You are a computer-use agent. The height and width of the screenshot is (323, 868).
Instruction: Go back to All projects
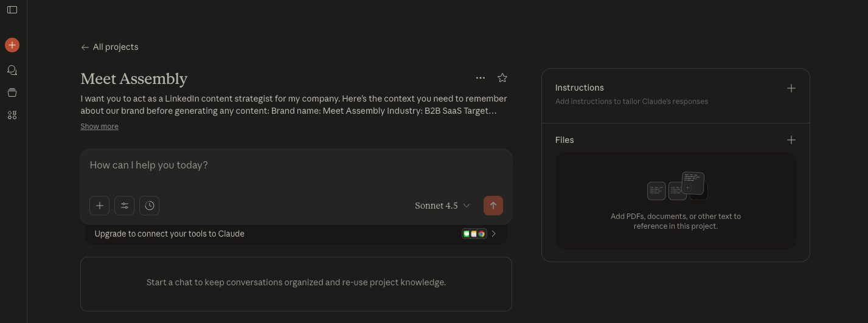coord(109,47)
